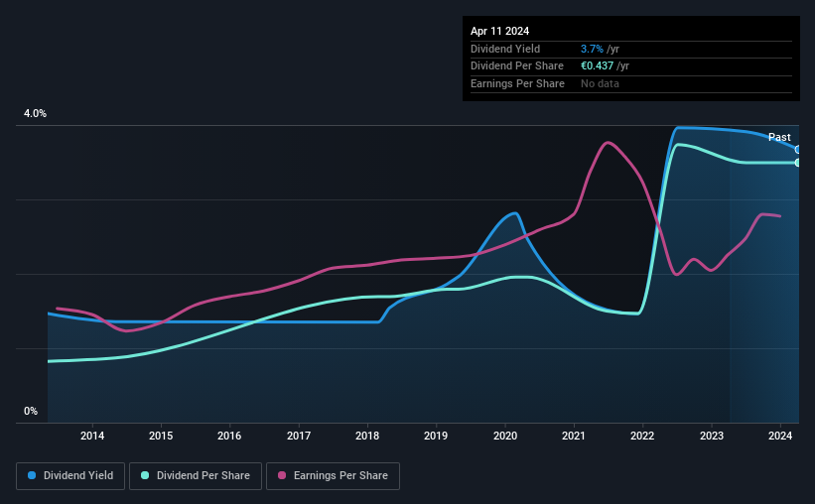Click the blue Dividend Yield endpoint marker
The width and height of the screenshot is (815, 504).
point(797,150)
